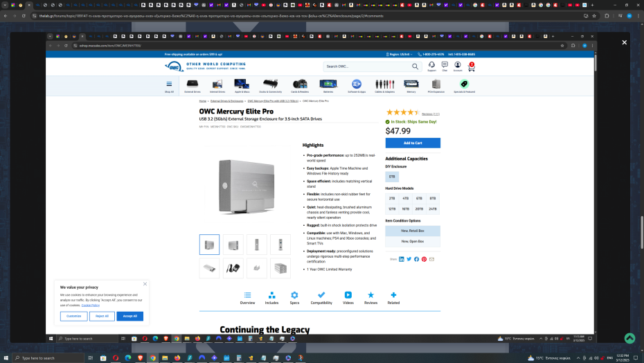This screenshot has width=644, height=363.
Task: Share product via Facebook icon
Action: click(x=416, y=259)
